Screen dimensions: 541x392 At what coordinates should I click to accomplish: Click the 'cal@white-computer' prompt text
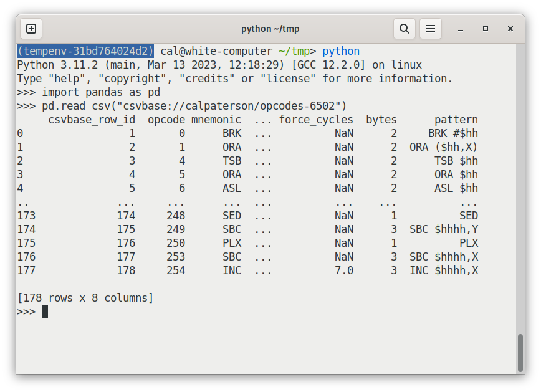(x=216, y=51)
